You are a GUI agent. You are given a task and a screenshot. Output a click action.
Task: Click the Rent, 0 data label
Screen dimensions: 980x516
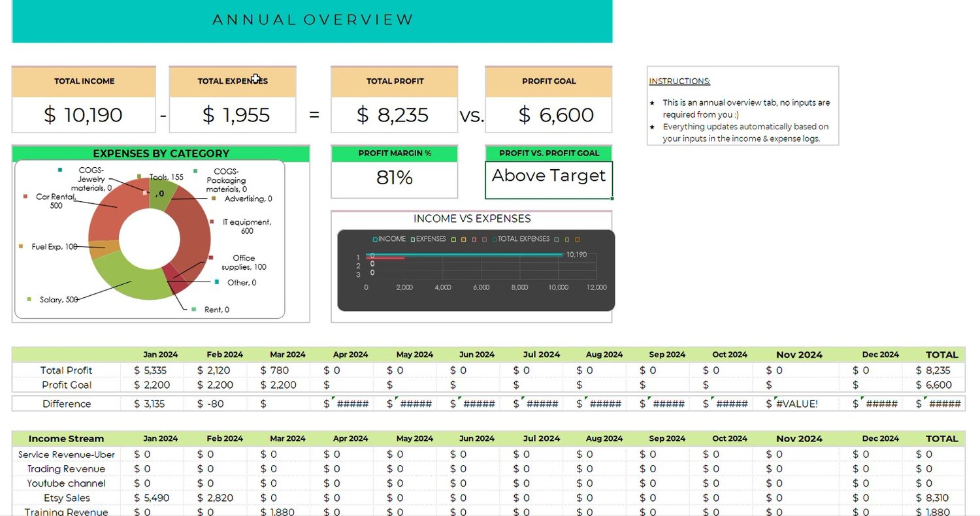coord(217,310)
